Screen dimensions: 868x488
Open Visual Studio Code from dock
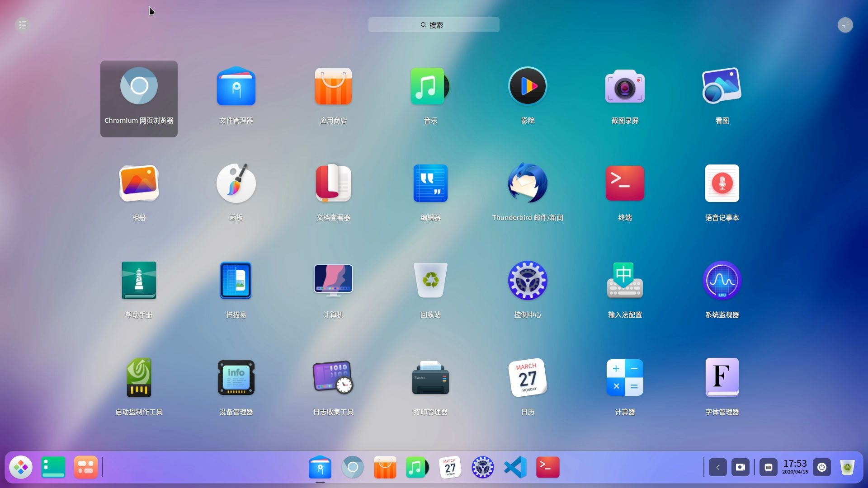pyautogui.click(x=515, y=467)
